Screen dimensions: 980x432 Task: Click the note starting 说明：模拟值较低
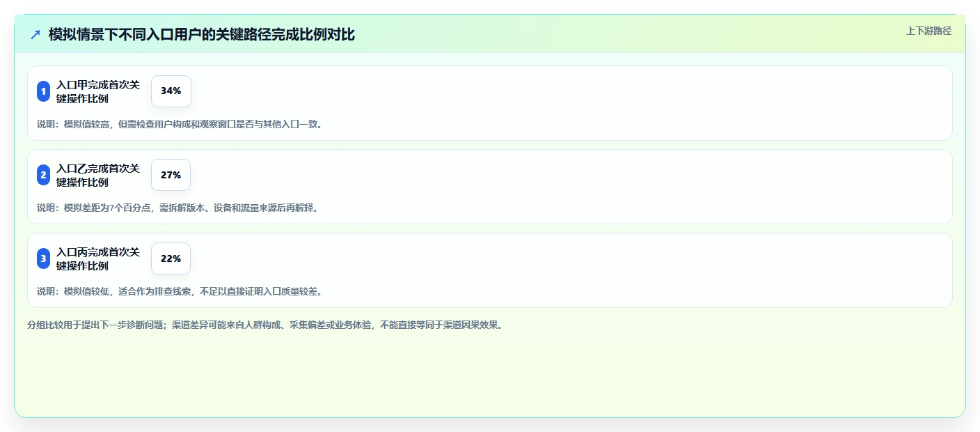pos(180,291)
